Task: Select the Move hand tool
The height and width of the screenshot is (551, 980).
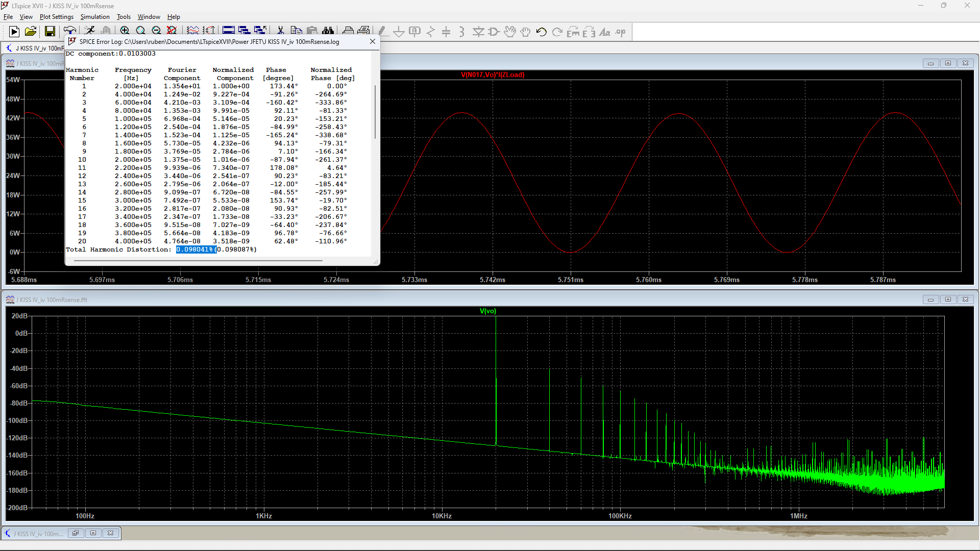Action: [509, 32]
